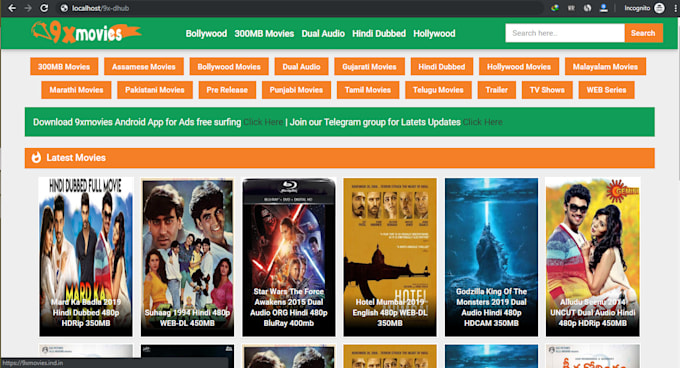Click the 'Search here..' input field
Screen dimensions: 680x368
pos(565,33)
